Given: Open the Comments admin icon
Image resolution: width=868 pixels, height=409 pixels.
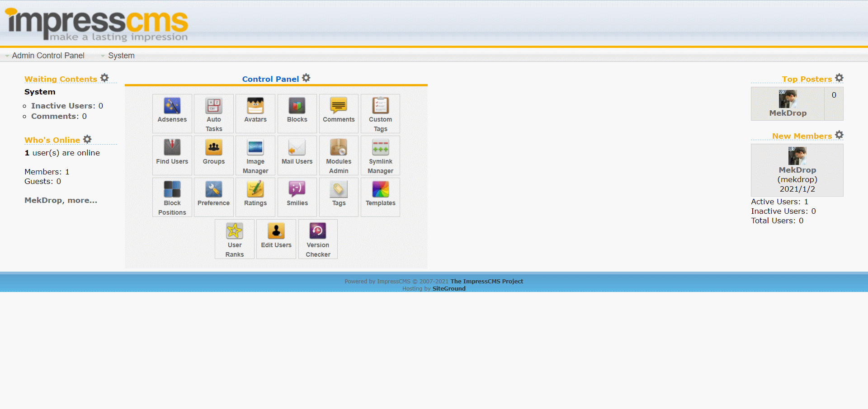Looking at the screenshot, I should click(339, 113).
